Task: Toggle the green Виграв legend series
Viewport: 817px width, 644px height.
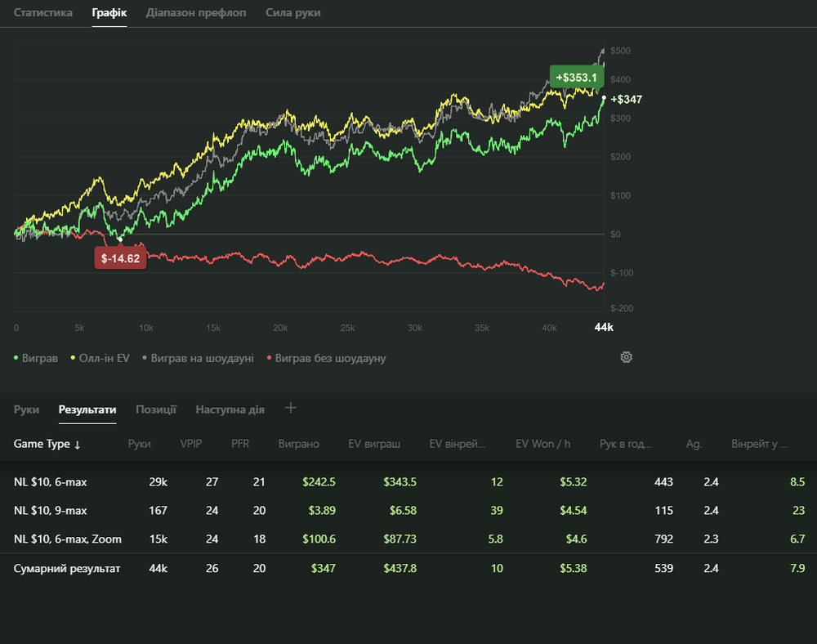Action: [36, 358]
